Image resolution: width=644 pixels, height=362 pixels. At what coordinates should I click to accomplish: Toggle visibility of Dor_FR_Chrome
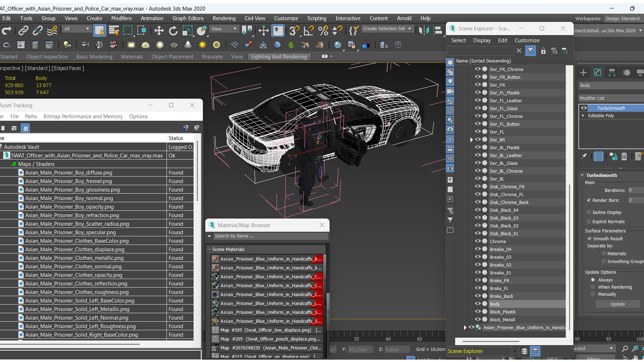click(478, 69)
